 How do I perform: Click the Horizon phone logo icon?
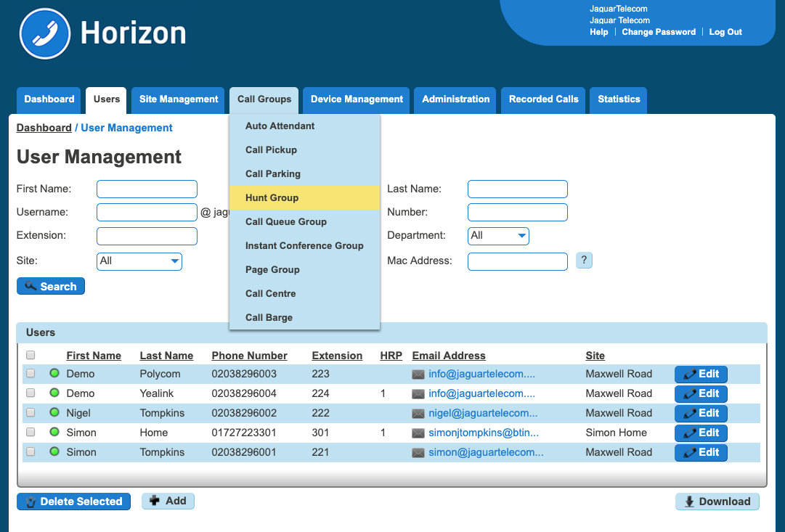click(45, 34)
